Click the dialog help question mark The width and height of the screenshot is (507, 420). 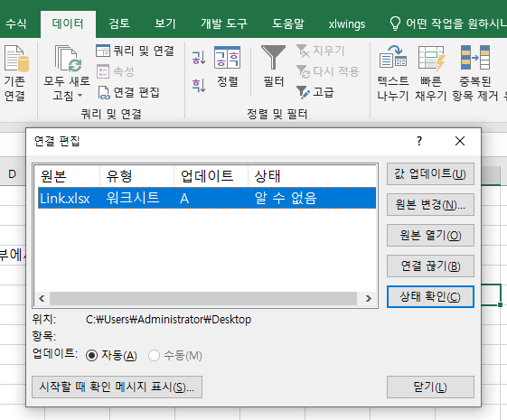(x=419, y=141)
